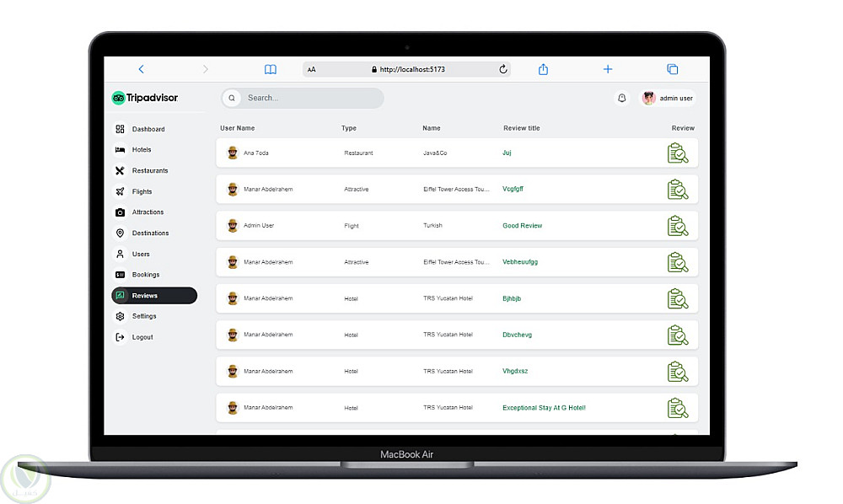
Task: Open review icon for Good Review row
Action: tap(678, 226)
